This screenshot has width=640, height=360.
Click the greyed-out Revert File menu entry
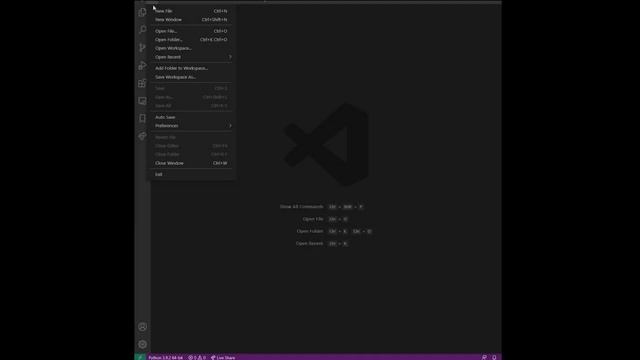click(x=191, y=137)
